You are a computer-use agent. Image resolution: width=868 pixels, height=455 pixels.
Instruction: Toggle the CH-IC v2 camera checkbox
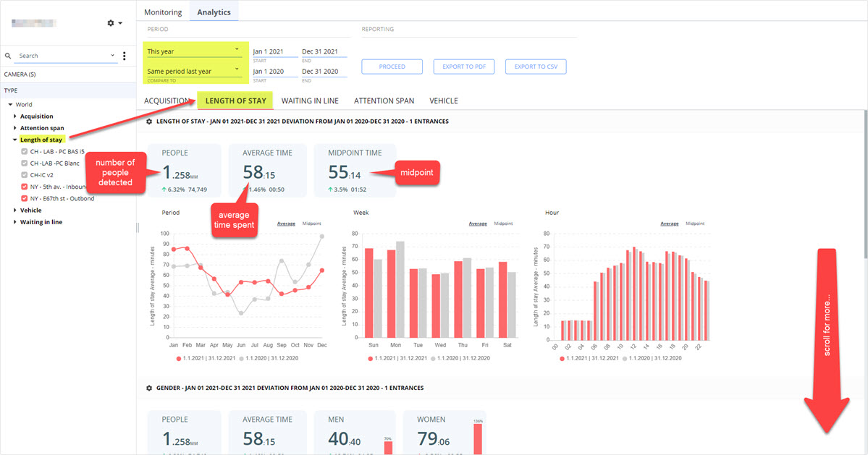pyautogui.click(x=25, y=175)
